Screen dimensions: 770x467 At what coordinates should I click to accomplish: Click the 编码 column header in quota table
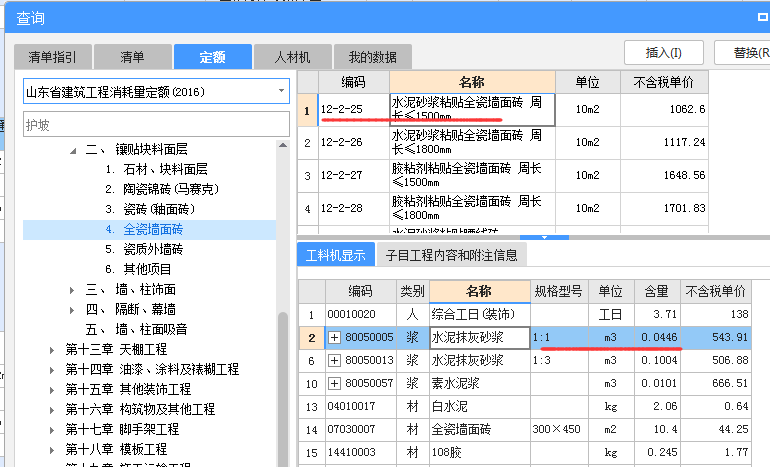354,82
